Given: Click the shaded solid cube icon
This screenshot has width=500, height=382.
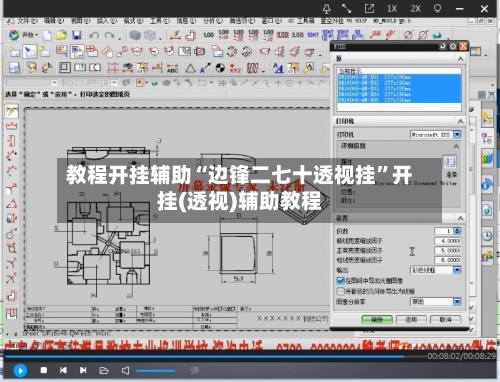Looking at the screenshot, I should [135, 35].
